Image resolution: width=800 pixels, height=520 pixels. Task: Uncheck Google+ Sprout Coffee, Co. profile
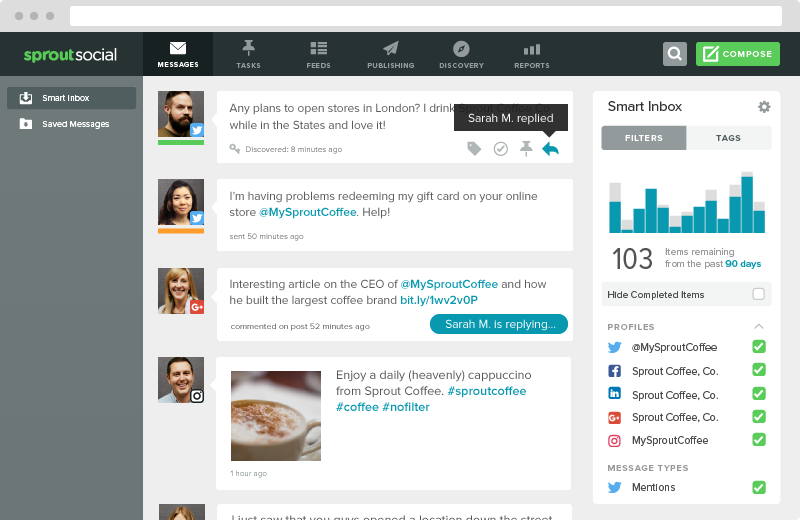pyautogui.click(x=759, y=417)
